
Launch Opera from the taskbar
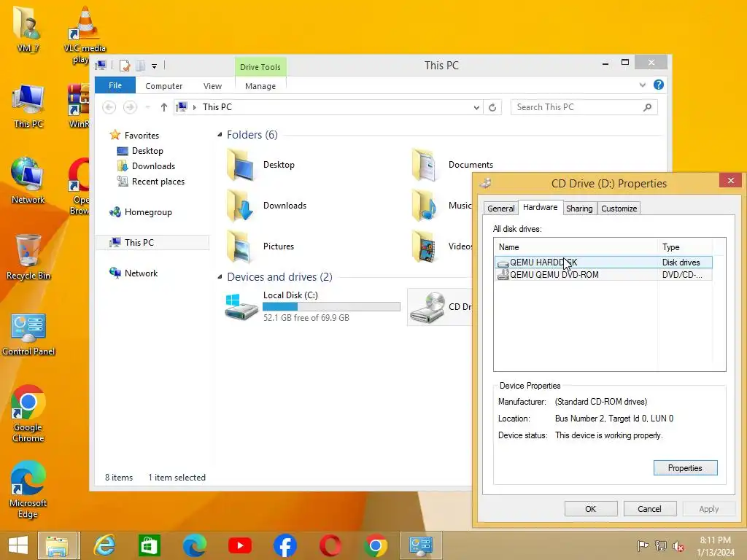330,545
